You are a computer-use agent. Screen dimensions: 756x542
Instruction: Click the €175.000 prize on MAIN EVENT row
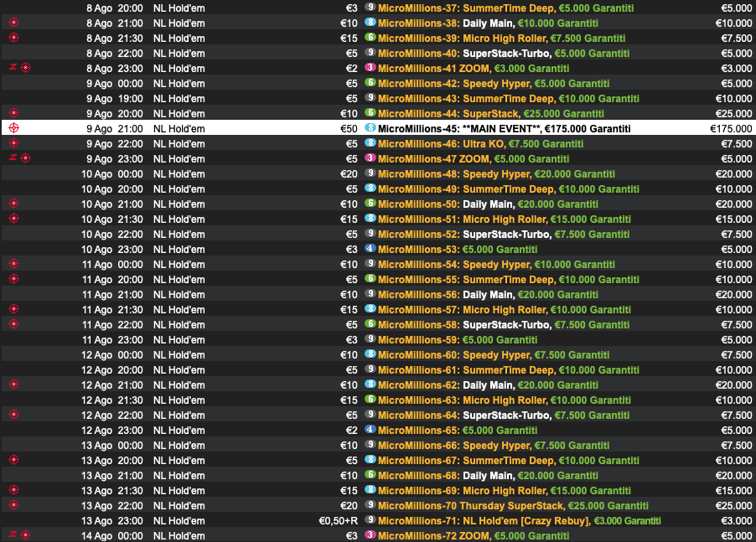[x=731, y=129]
